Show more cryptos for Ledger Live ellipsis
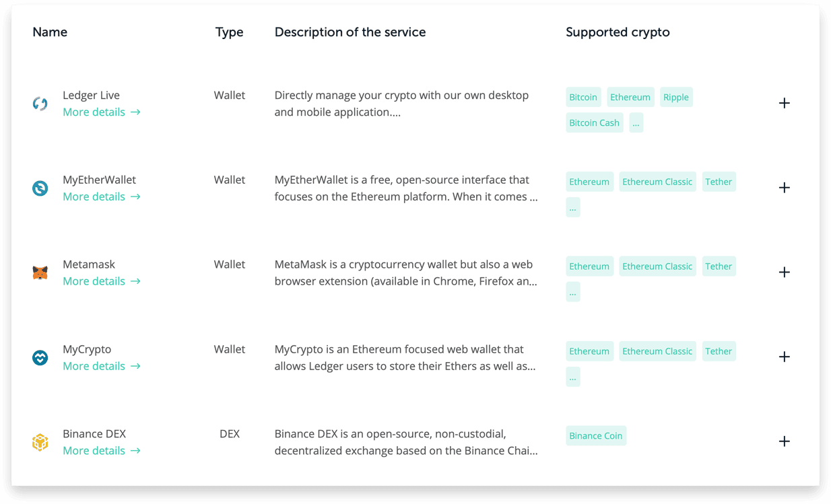The image size is (831, 504). [636, 123]
